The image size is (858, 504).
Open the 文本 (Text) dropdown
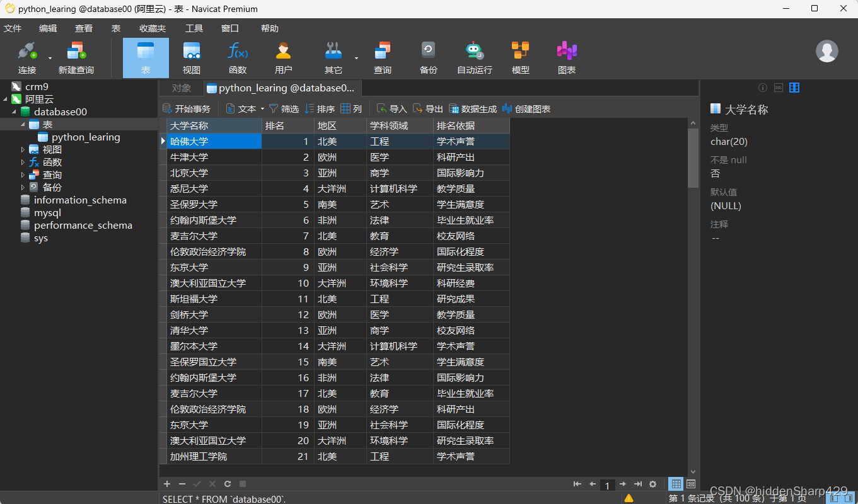pos(245,109)
